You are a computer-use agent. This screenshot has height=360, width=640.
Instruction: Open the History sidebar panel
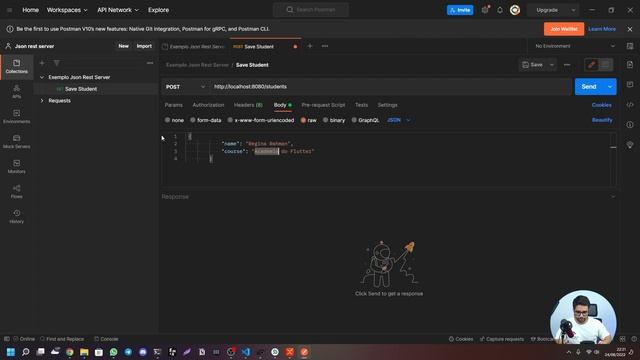pos(16,216)
